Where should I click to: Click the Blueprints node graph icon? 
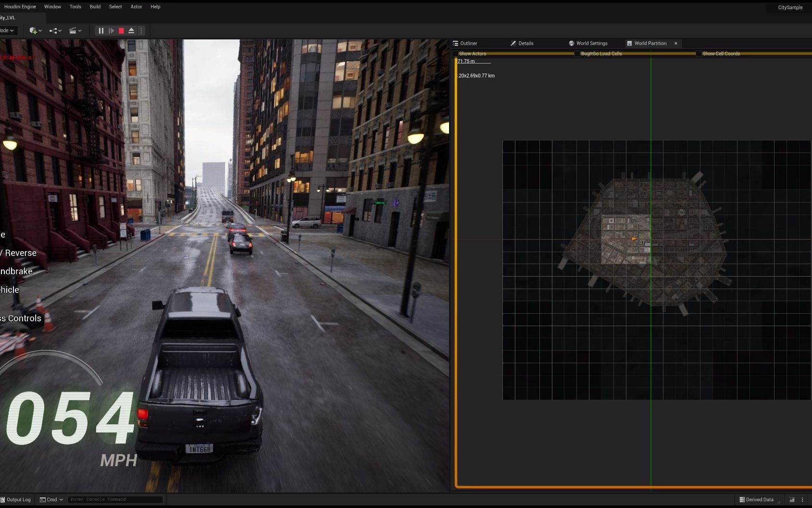[x=53, y=31]
